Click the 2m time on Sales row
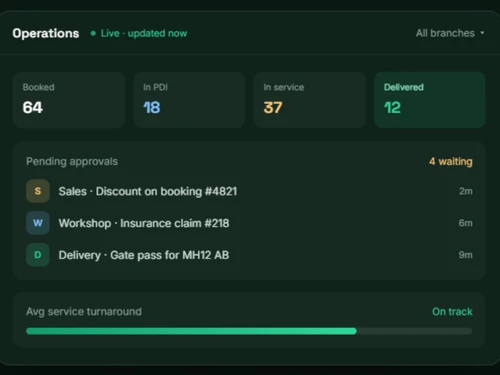Screen dimensions: 500x375 click(x=466, y=191)
